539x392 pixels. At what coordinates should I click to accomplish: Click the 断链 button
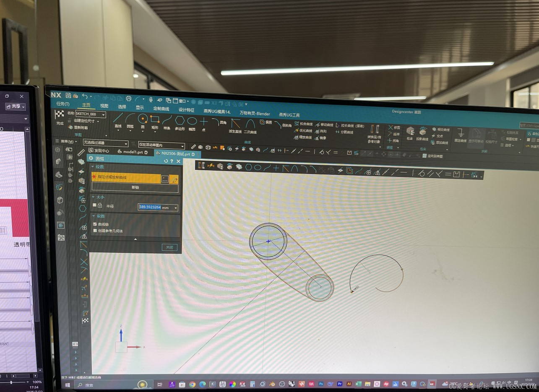(135, 188)
